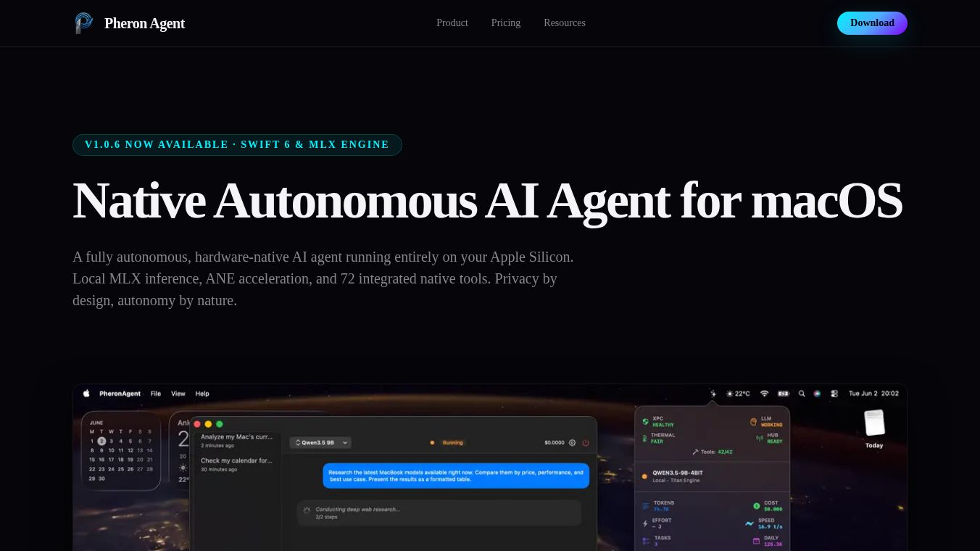Open the 'Analyze my Mac's curr...' conversation
Screen dimensions: 980x551
pos(236,440)
